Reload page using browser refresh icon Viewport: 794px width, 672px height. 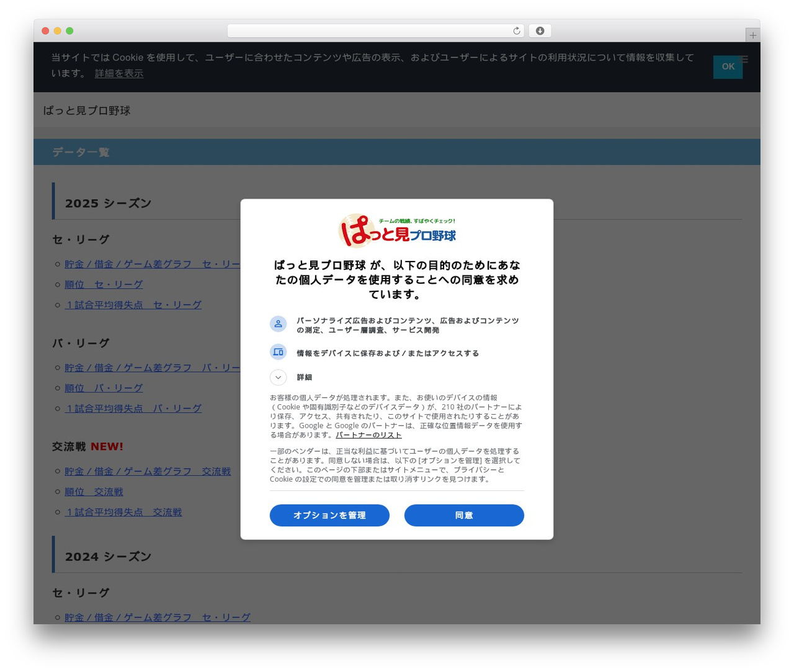point(516,31)
